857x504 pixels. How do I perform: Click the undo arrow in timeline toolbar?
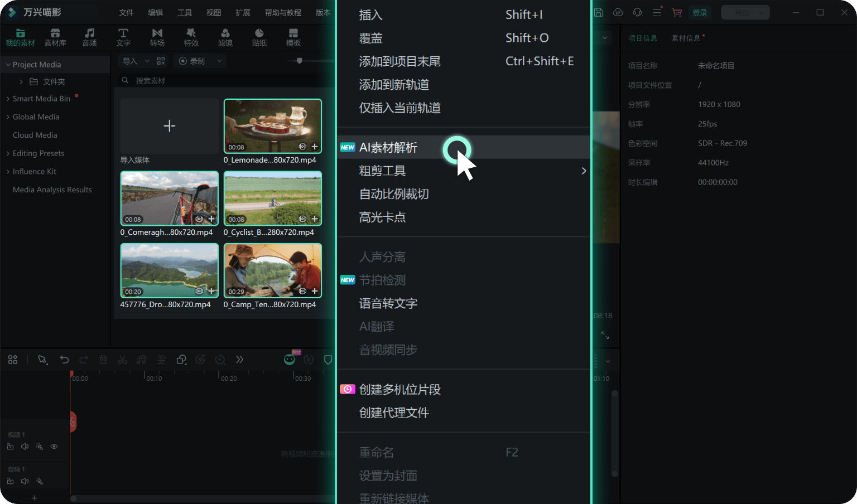coord(64,360)
